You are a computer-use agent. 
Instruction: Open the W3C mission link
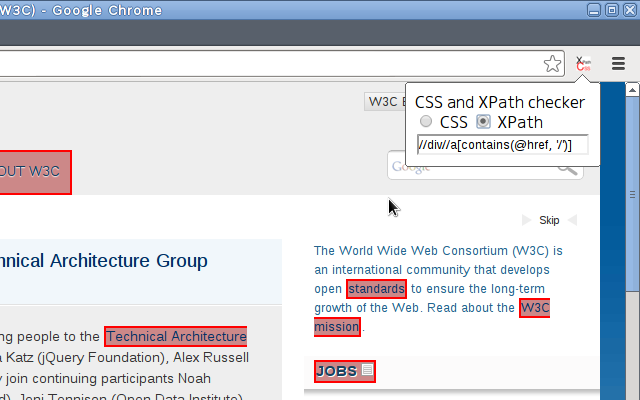[535, 308]
